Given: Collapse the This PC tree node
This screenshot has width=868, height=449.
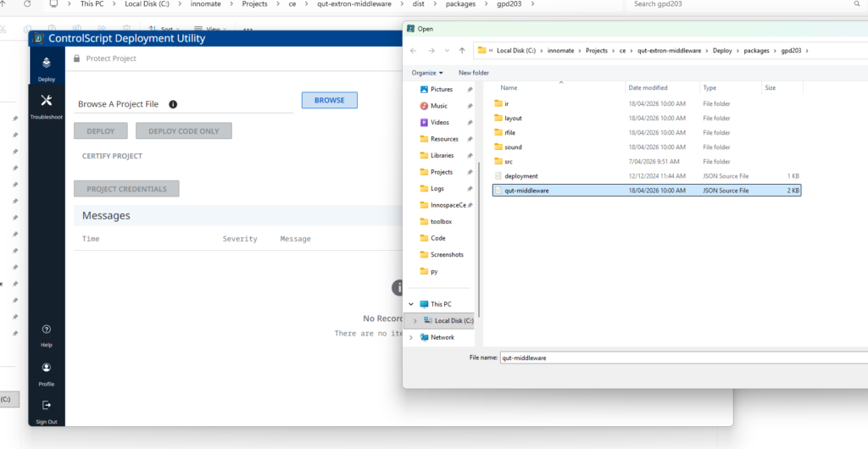Looking at the screenshot, I should [x=412, y=304].
